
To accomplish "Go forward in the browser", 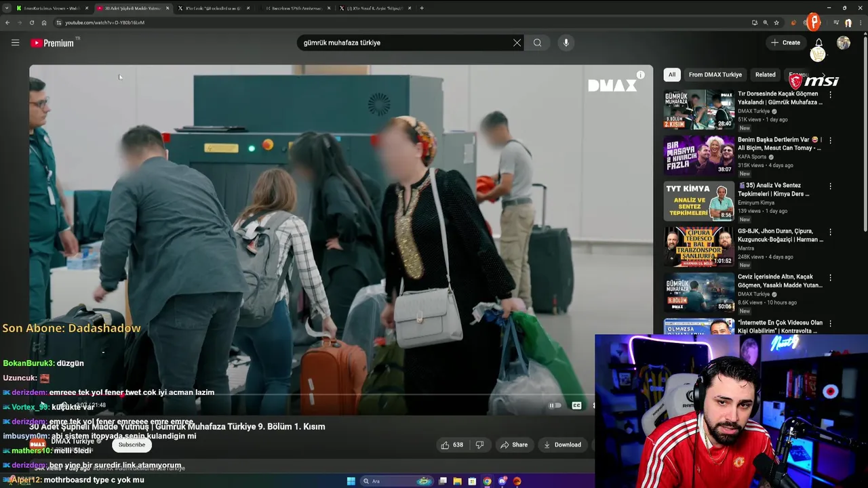I will pyautogui.click(x=19, y=22).
